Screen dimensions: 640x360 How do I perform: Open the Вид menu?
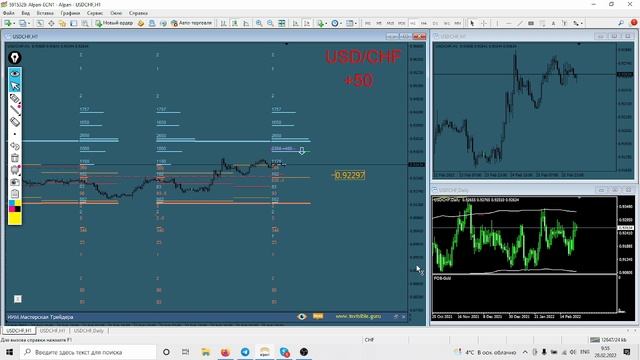click(25, 13)
